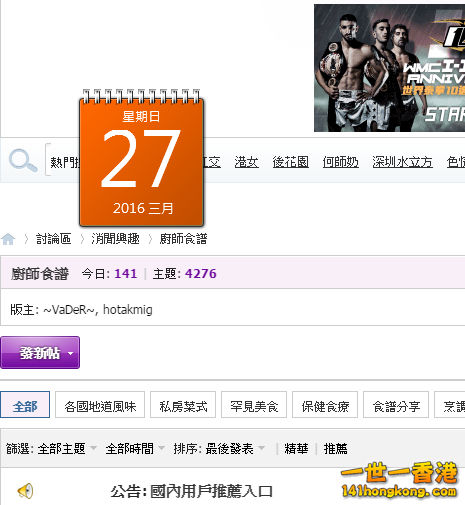Switch to the 私房菜式 tab
The height and width of the screenshot is (505, 465).
(183, 405)
